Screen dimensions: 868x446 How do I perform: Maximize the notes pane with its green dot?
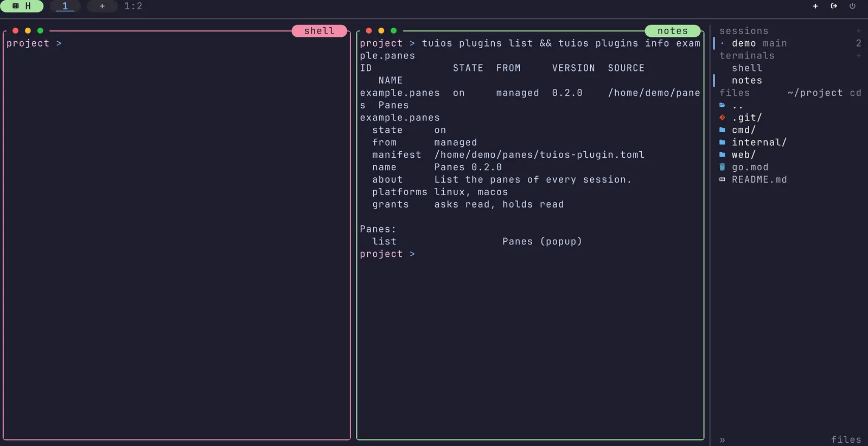[x=394, y=31]
